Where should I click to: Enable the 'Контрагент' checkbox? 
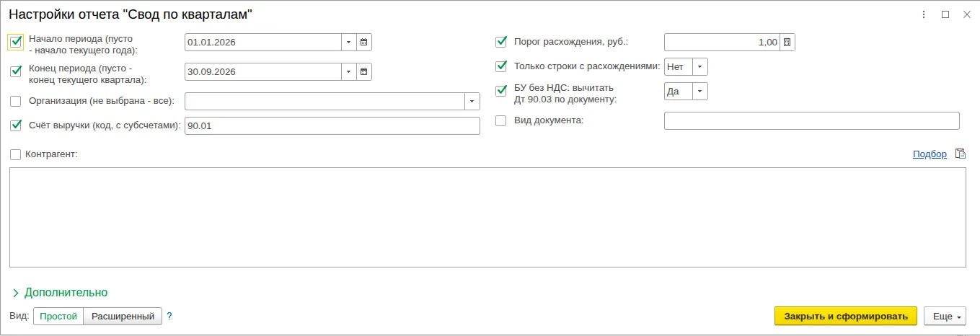point(16,154)
